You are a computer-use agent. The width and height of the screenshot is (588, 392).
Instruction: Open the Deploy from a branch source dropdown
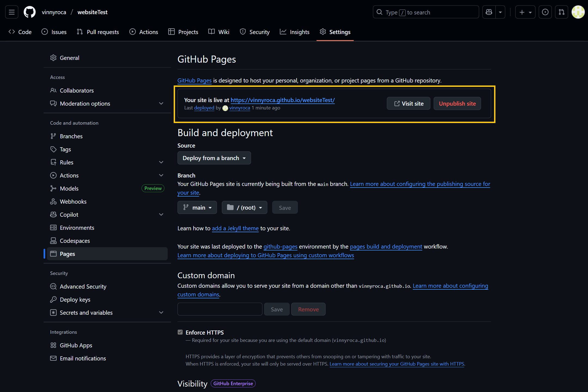pyautogui.click(x=214, y=158)
